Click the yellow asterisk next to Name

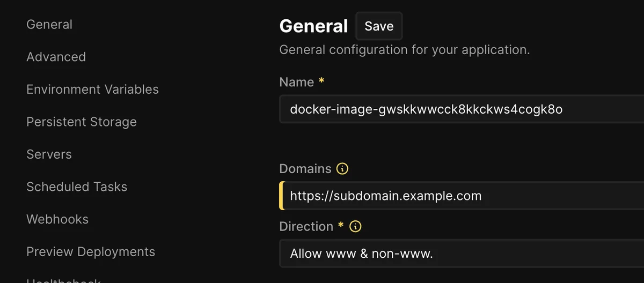pos(321,81)
